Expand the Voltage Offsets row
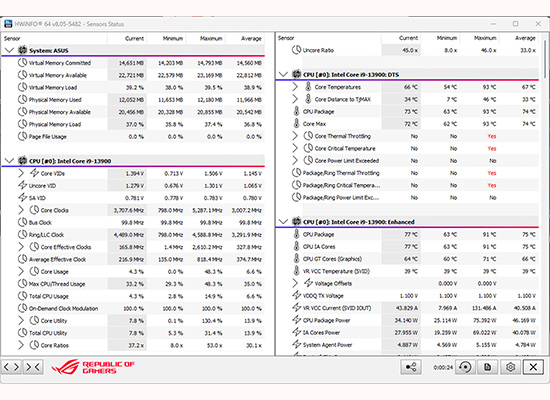Viewport: 550px width, 400px height. coord(295,283)
